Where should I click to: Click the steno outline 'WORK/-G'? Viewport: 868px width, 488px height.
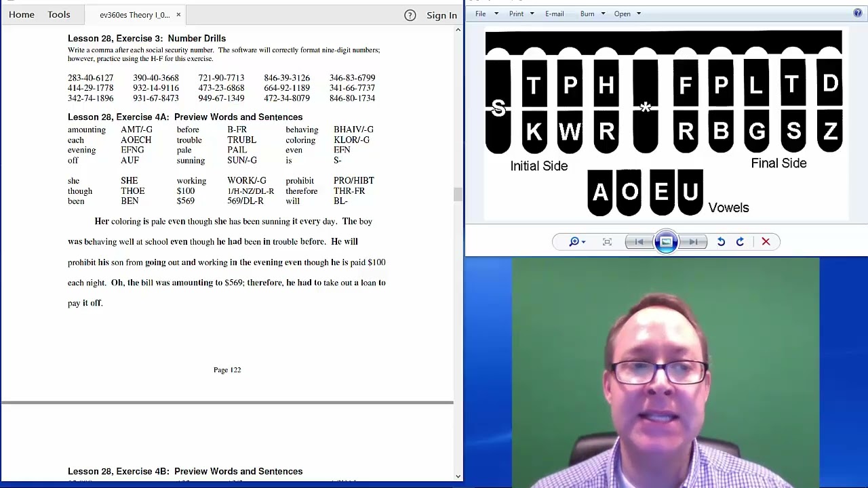click(x=246, y=181)
